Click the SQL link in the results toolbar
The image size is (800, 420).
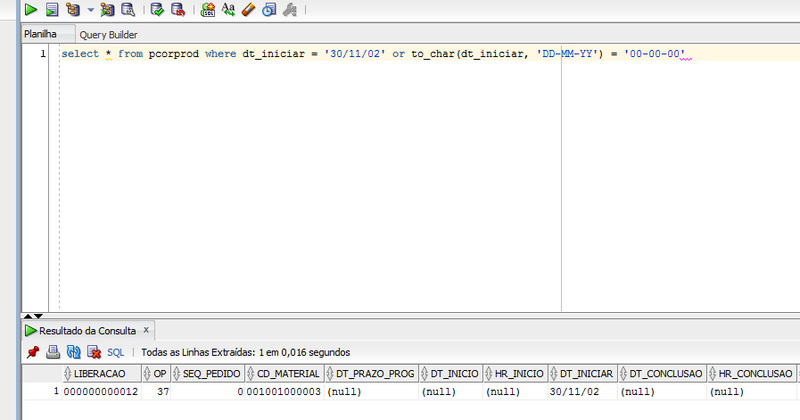(x=115, y=353)
